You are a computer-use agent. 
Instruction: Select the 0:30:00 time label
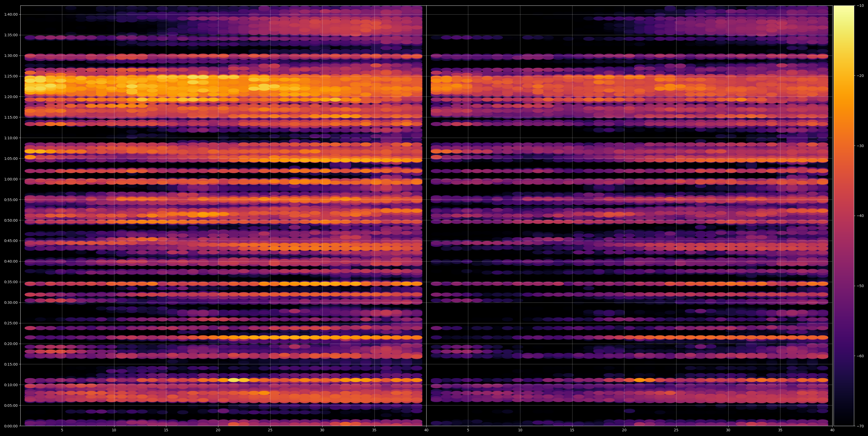point(11,302)
